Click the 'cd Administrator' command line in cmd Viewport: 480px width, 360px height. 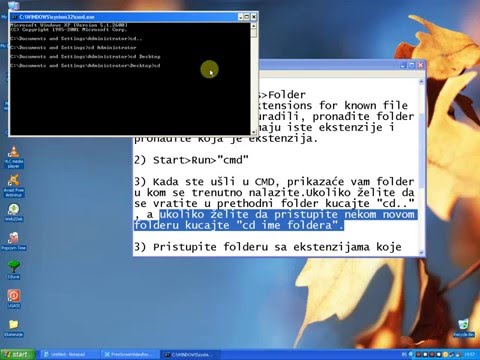pos(73,48)
